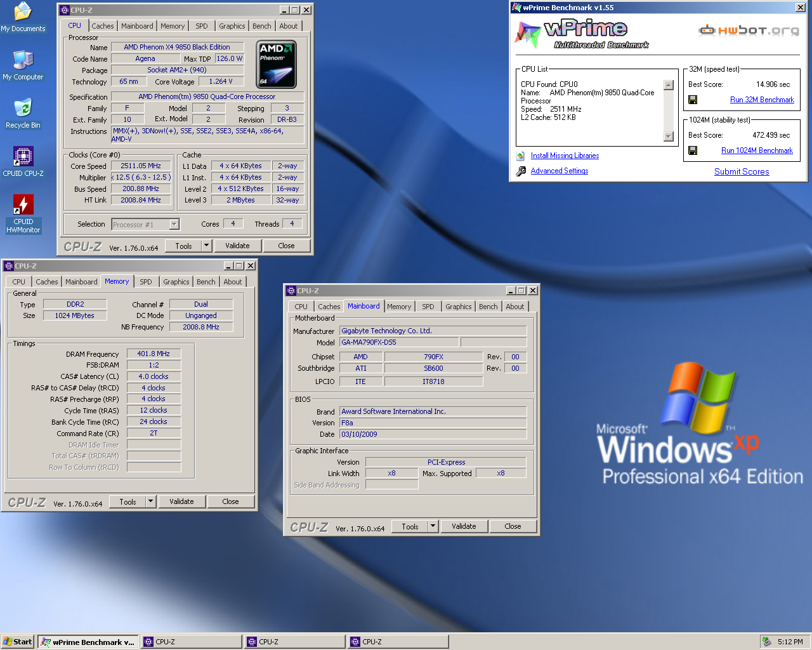Open Caches tab in CPU window
This screenshot has height=650, width=812.
pyautogui.click(x=103, y=26)
